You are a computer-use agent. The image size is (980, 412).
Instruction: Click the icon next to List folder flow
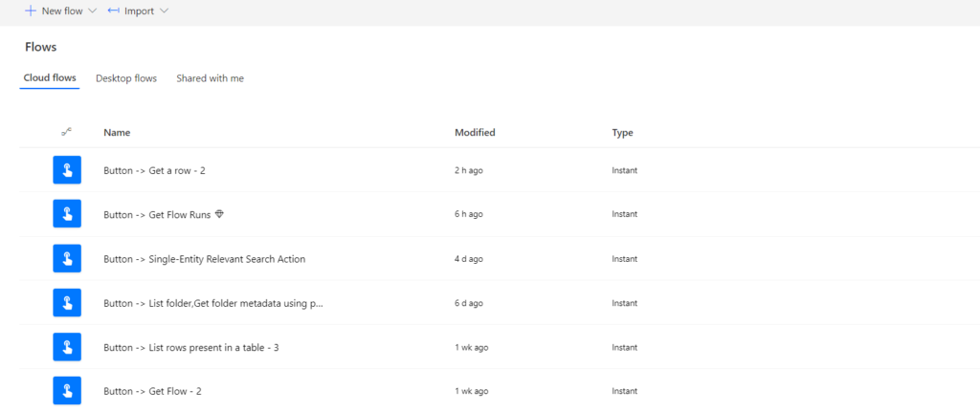pyautogui.click(x=67, y=303)
